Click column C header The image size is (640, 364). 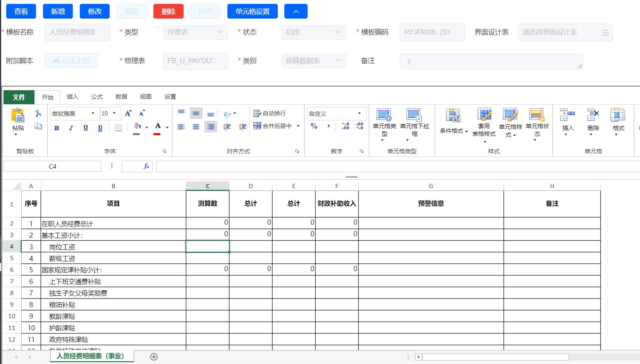tap(208, 186)
